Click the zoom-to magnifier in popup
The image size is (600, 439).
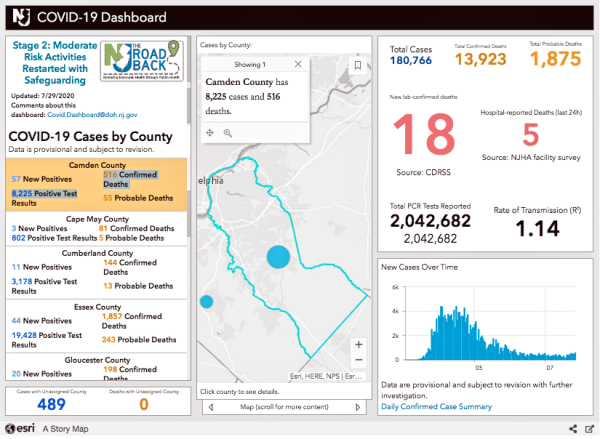click(228, 132)
